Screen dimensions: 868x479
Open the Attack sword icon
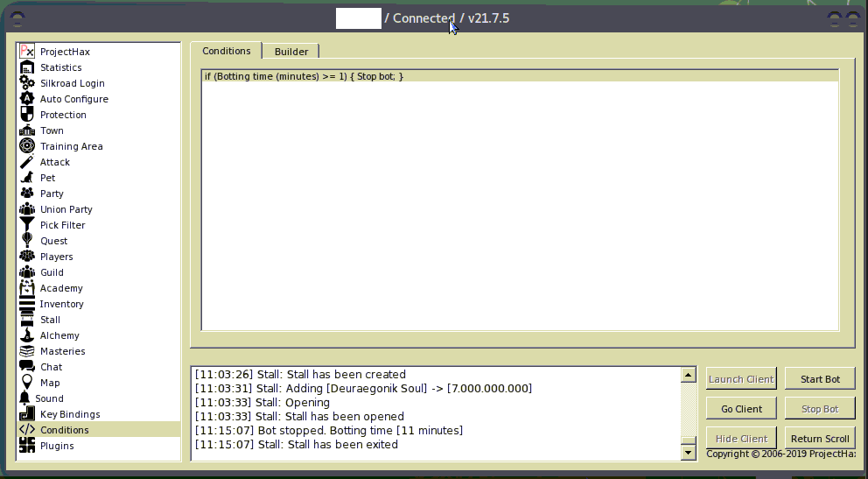(x=27, y=162)
